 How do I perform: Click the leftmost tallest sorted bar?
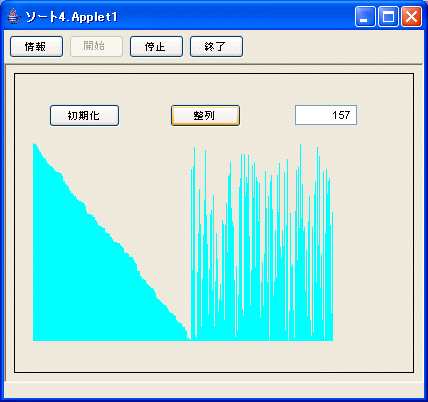click(34, 242)
